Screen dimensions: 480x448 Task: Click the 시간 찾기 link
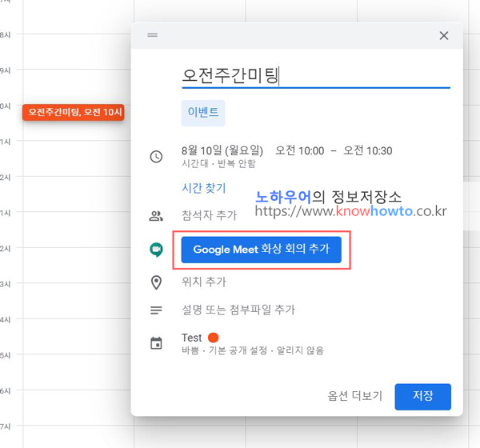pyautogui.click(x=203, y=188)
